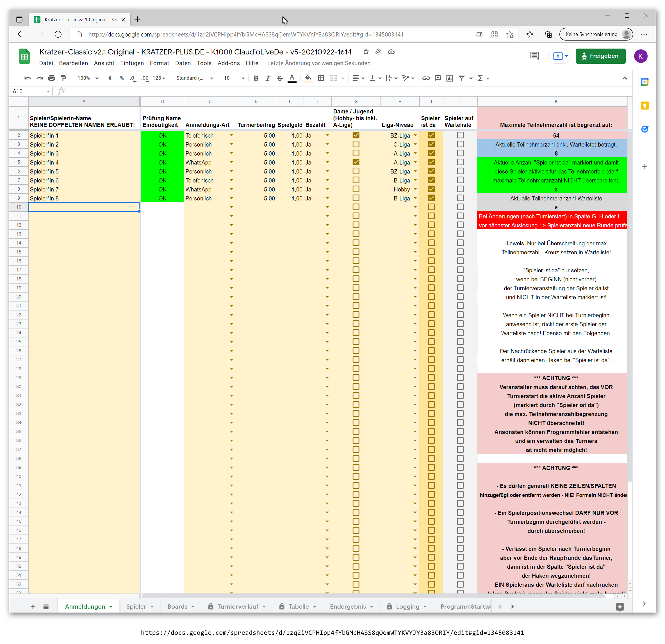Check Dame/Jugend box for Spieler*in 2
Image resolution: width=665 pixels, height=644 pixels.
pyautogui.click(x=356, y=144)
